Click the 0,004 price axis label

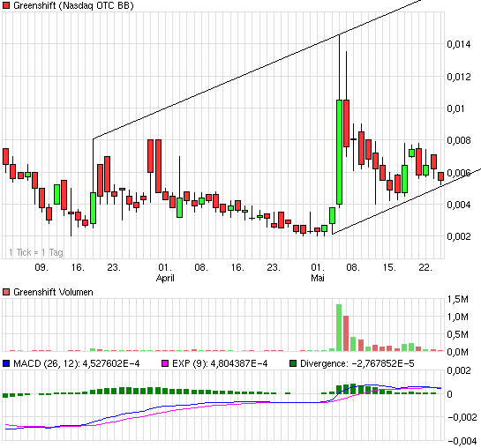pyautogui.click(x=459, y=205)
